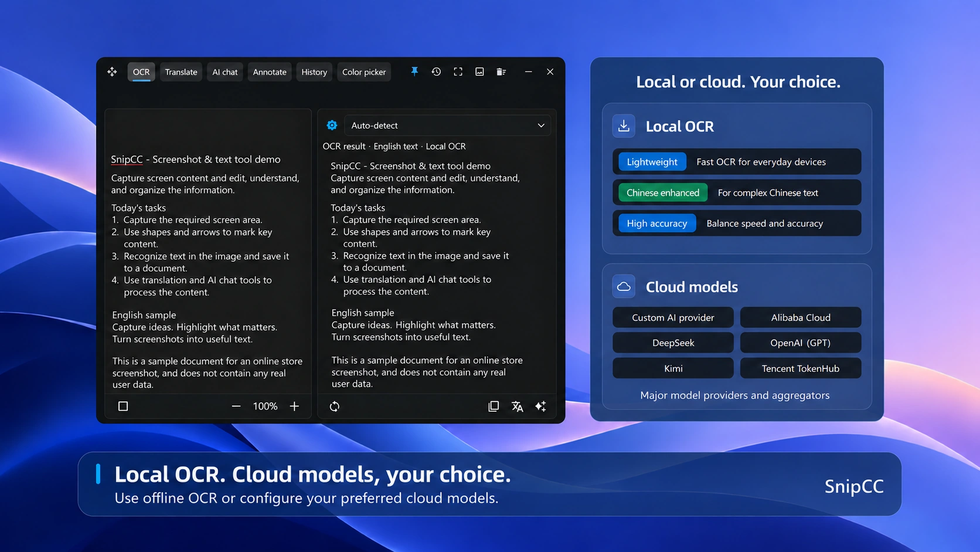Click underlined SnipCC word in image pane
980x552 pixels.
click(127, 160)
